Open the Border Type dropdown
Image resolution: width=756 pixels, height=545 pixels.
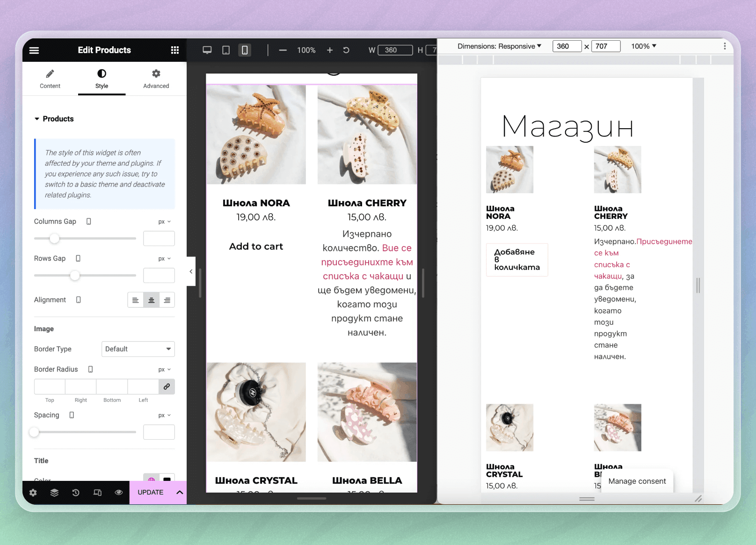pos(138,349)
